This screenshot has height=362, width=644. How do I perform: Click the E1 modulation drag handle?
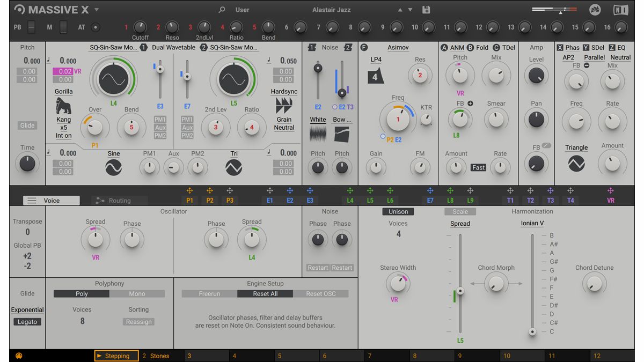(270, 191)
